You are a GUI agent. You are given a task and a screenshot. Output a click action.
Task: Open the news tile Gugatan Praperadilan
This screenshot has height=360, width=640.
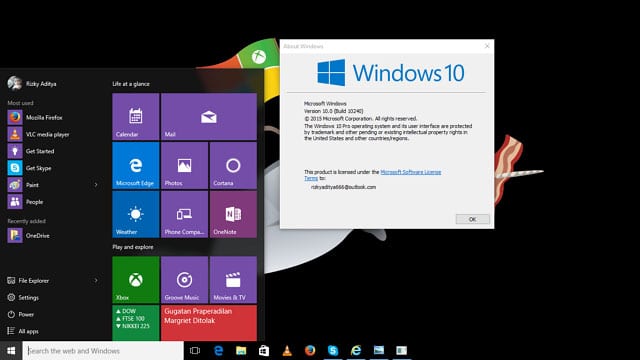[209, 323]
